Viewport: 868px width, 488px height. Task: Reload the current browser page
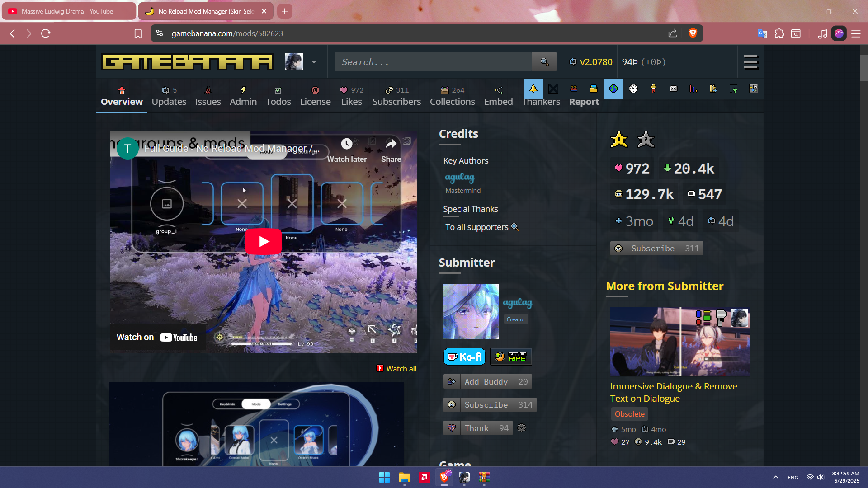[46, 33]
